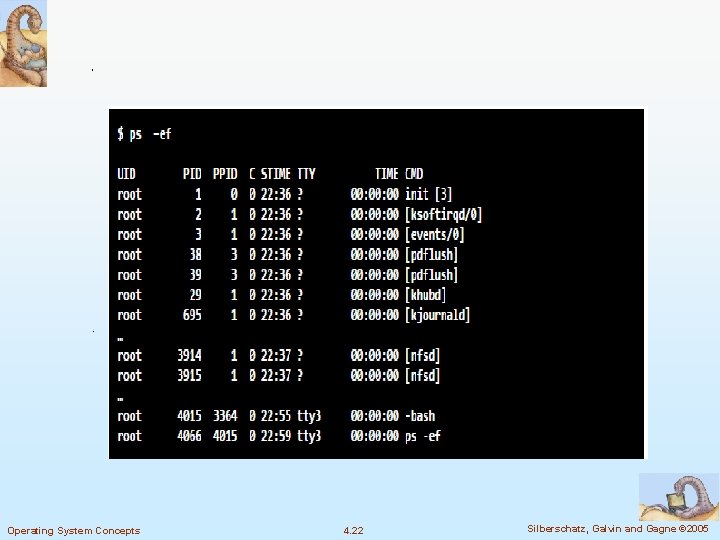Click the dinosaur image in top-left corner
720x540 pixels.
pos(23,43)
